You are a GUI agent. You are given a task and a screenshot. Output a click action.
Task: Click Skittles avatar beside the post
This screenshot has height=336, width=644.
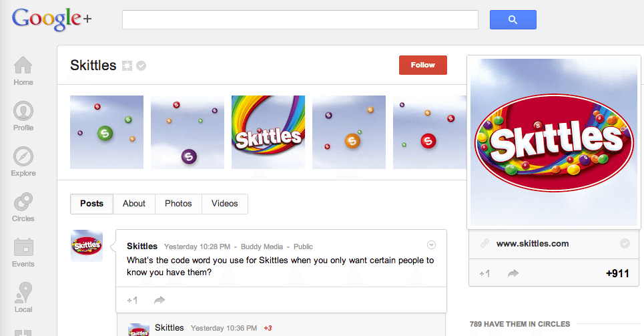tap(87, 246)
